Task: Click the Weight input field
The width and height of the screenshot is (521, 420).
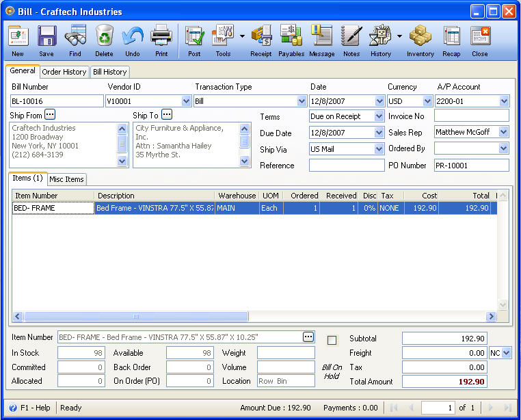Action: pos(286,353)
